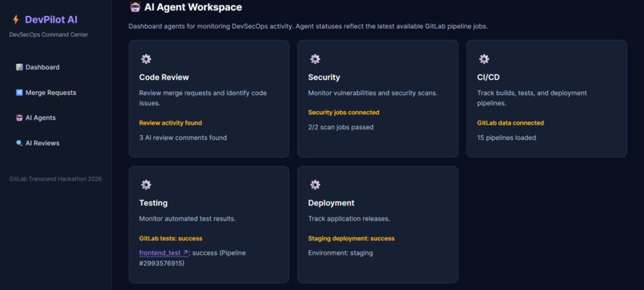Click the Dashboard chart icon in sidebar

point(19,67)
